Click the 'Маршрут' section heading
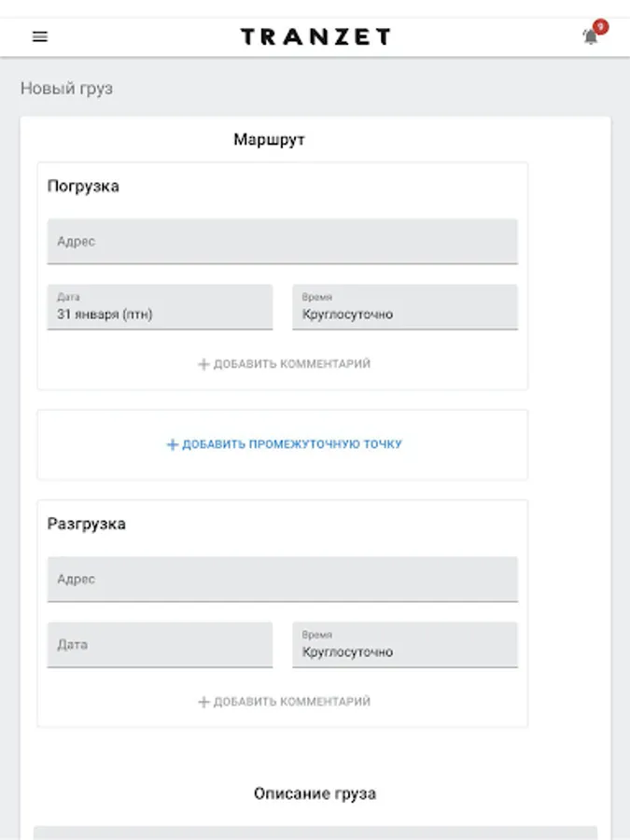Screen dimensions: 630x840 coord(269,140)
